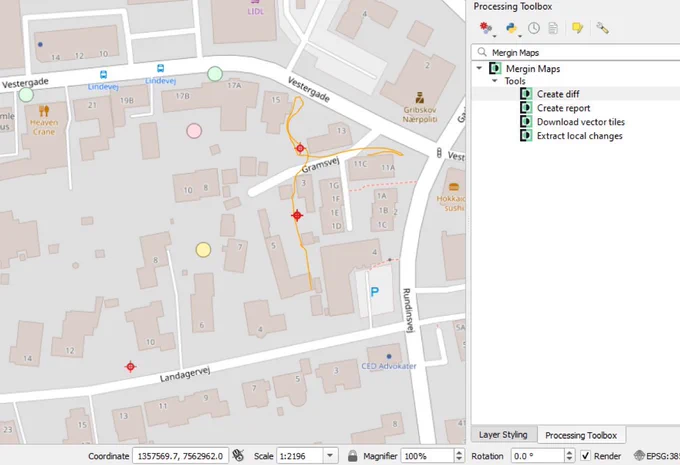Click the Mergin Maps provider label
Screen dimensions: 680x465
tap(533, 69)
